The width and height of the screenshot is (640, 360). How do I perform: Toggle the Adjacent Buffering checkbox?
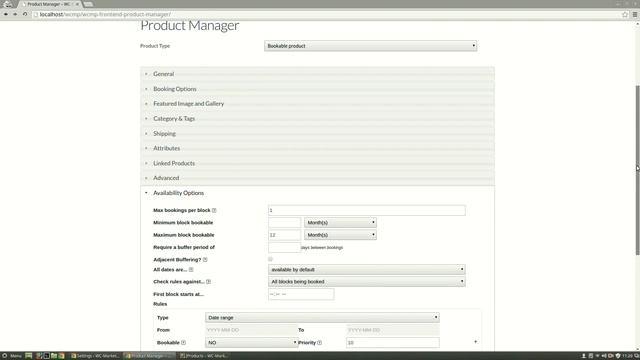pos(270,259)
